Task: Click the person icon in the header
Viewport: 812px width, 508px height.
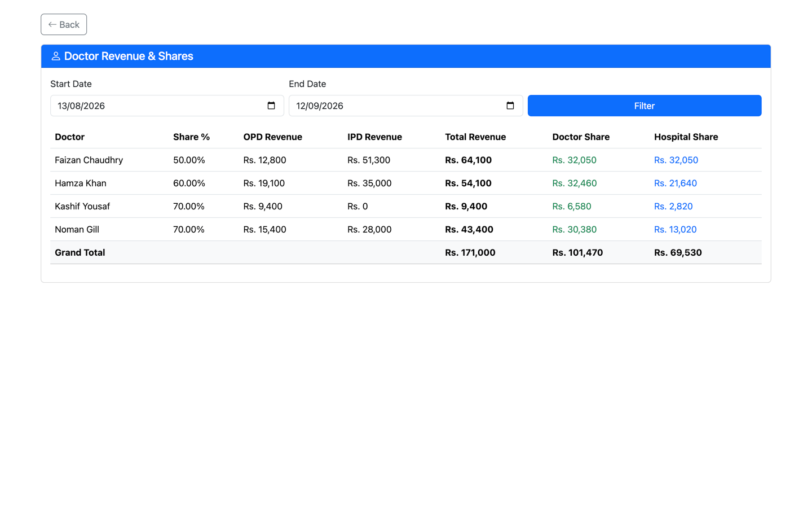Action: (56, 56)
